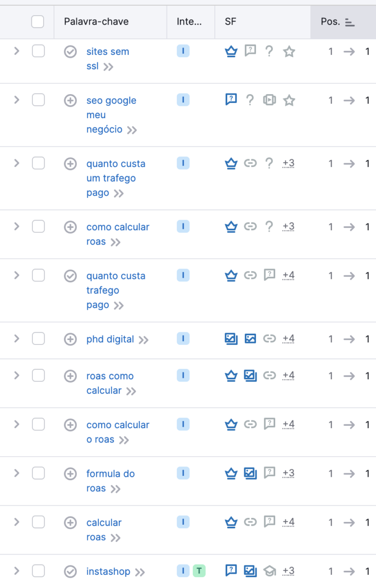The height and width of the screenshot is (588, 376).
Task: Click the '+3' more SERP features link for 'formula do roas'
Action: [x=288, y=473]
